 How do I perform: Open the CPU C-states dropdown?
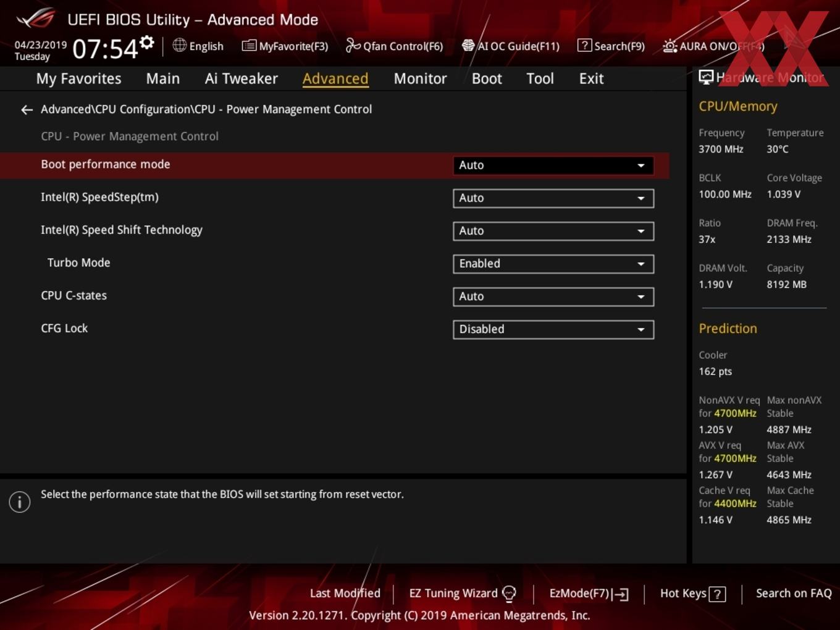tap(553, 296)
